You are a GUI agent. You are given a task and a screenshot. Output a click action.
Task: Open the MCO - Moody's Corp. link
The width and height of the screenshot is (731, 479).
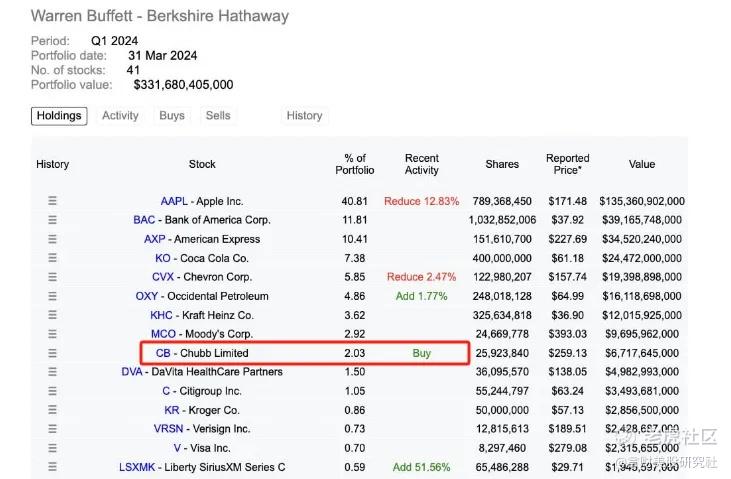tap(202, 334)
